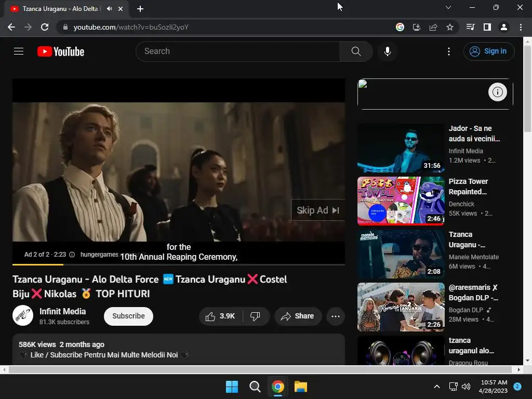Image resolution: width=532 pixels, height=399 pixels.
Task: Open the tab search chevron
Action: (x=448, y=7)
